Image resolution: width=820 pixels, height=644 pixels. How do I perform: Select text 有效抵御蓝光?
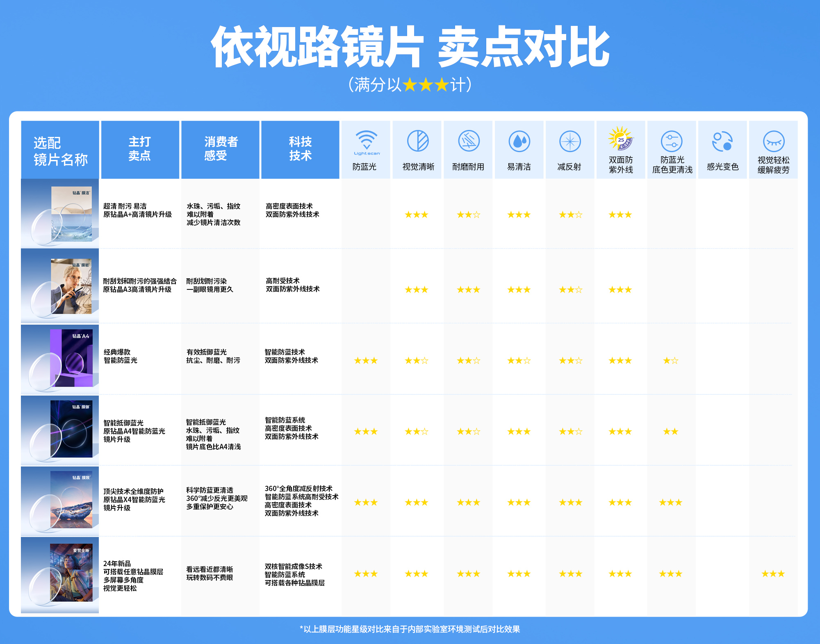[x=207, y=352]
